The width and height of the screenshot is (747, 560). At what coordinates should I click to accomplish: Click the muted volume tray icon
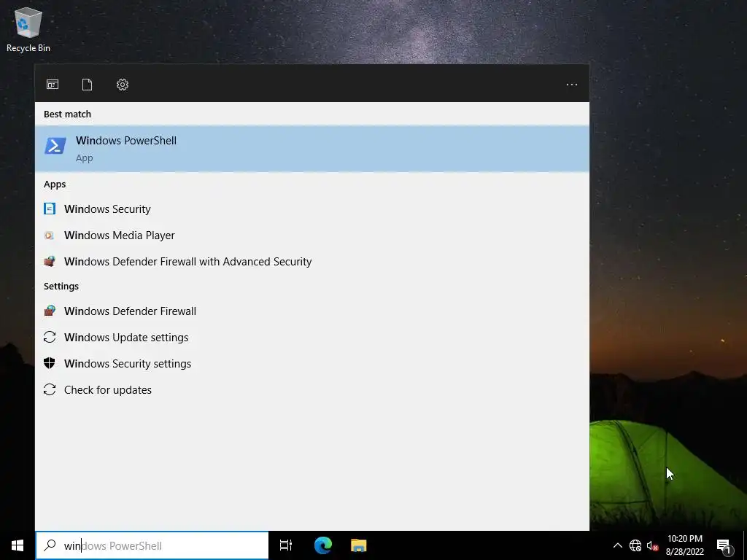(652, 545)
